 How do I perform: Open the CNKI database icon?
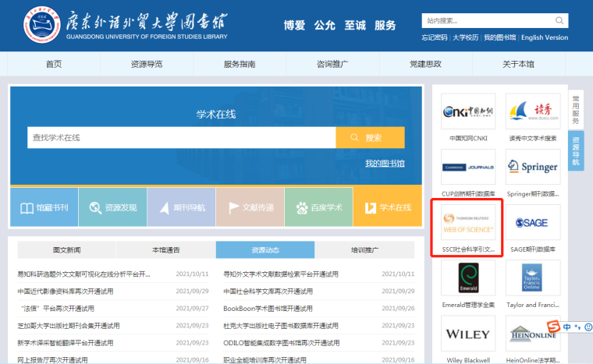point(467,112)
